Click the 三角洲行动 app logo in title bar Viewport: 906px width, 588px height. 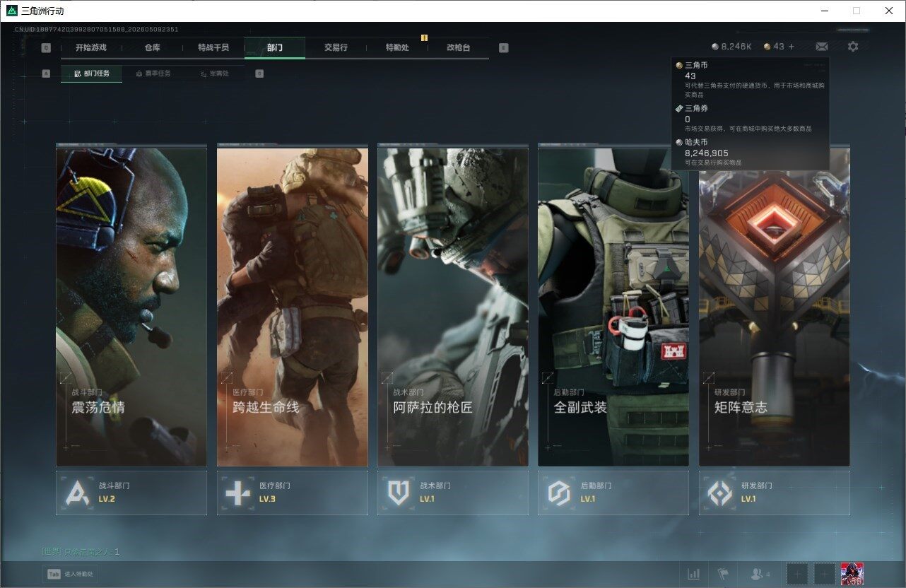11,11
